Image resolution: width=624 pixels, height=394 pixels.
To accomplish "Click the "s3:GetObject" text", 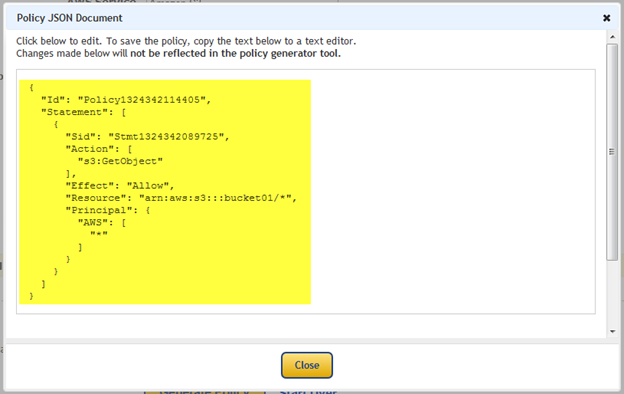I will 120,161.
